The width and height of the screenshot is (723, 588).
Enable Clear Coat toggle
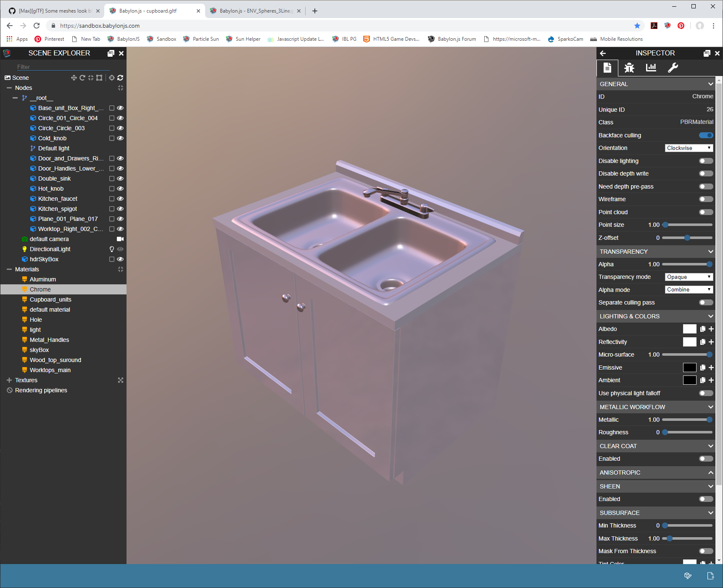(x=706, y=459)
